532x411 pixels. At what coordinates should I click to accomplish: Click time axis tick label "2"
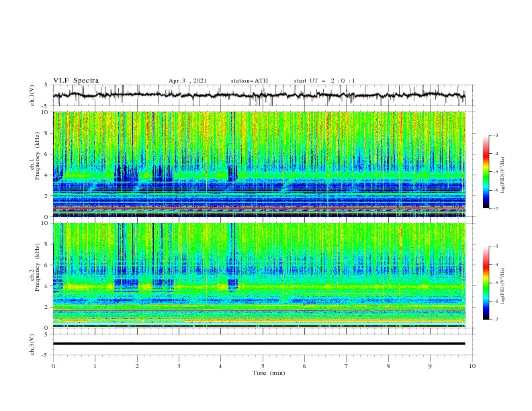[x=137, y=366]
